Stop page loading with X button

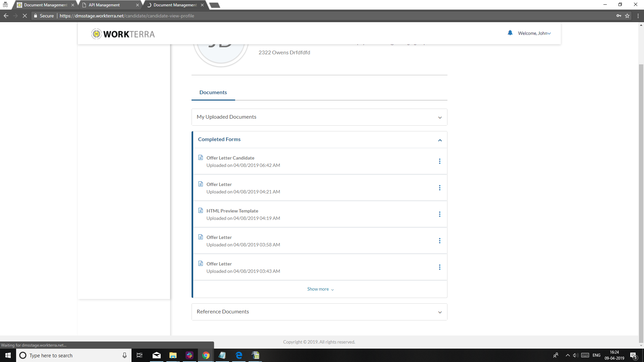25,16
